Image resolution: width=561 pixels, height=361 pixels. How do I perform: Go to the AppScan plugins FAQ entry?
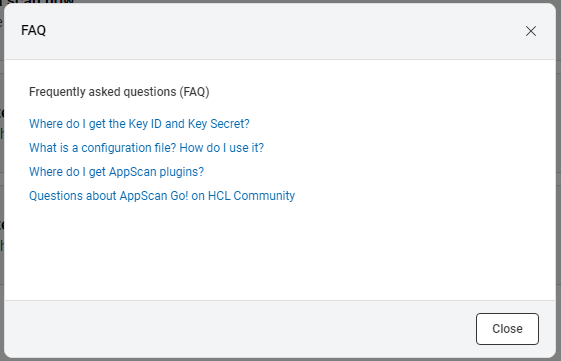click(x=116, y=172)
